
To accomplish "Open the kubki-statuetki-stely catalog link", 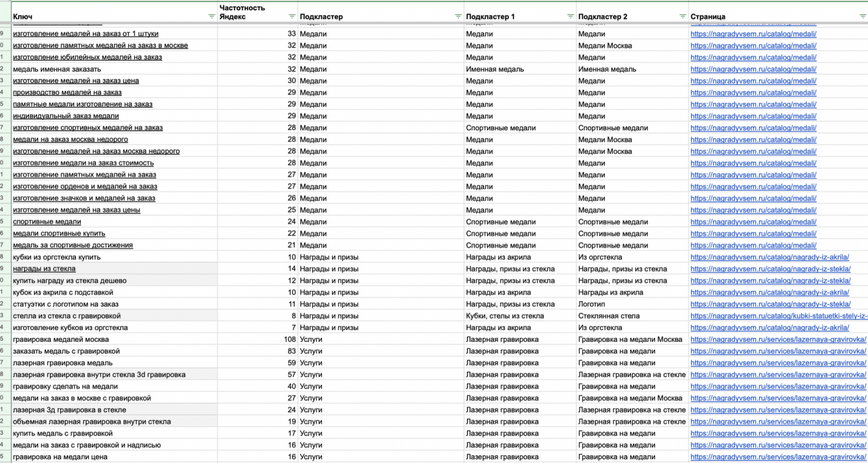I will (x=778, y=316).
